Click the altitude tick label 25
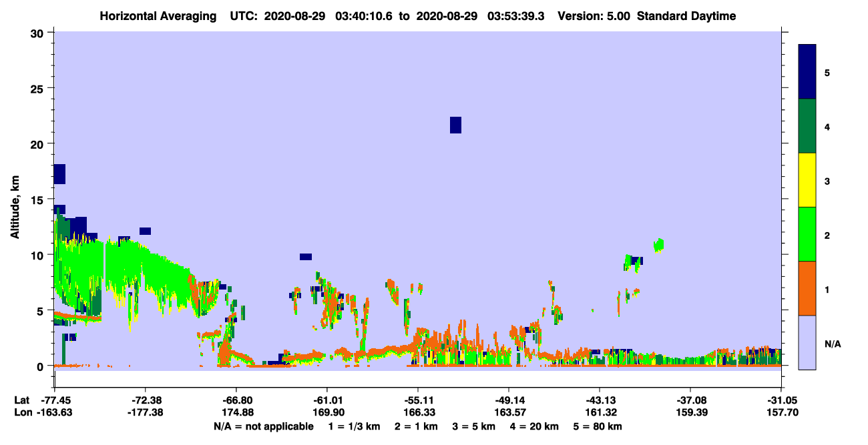This screenshot has height=445, width=868. point(39,88)
